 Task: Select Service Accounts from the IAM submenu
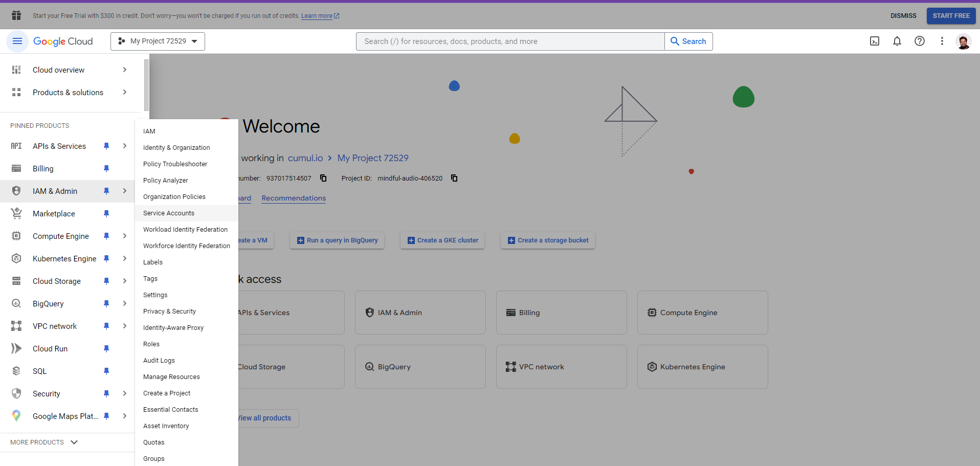pyautogui.click(x=169, y=213)
